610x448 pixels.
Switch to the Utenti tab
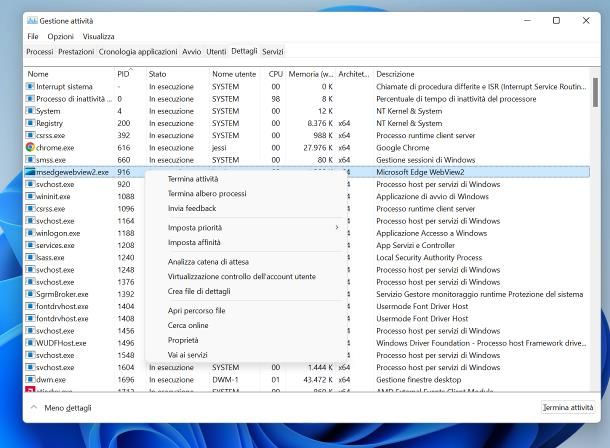tap(216, 51)
